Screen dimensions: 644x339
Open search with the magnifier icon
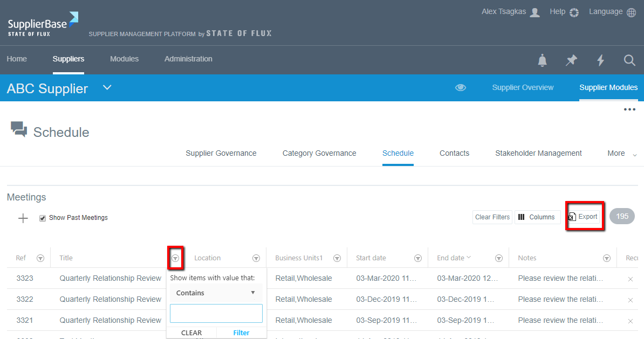(629, 60)
